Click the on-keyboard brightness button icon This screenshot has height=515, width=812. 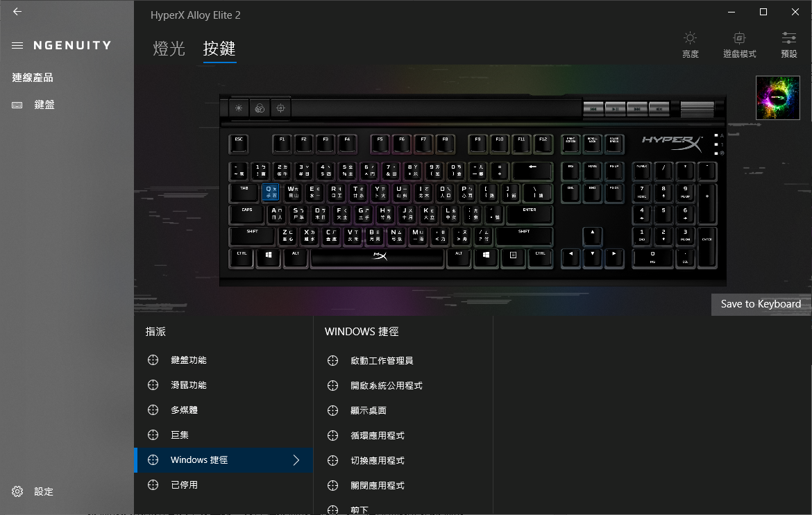click(239, 108)
